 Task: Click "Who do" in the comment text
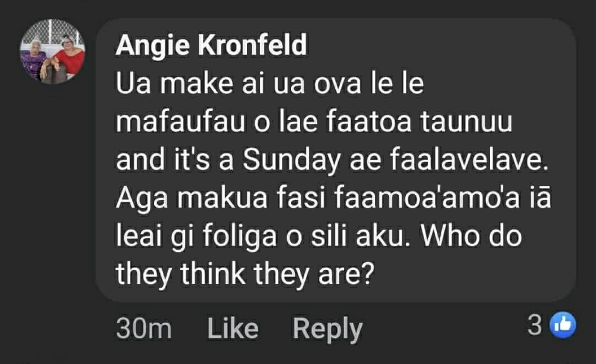[x=471, y=236]
